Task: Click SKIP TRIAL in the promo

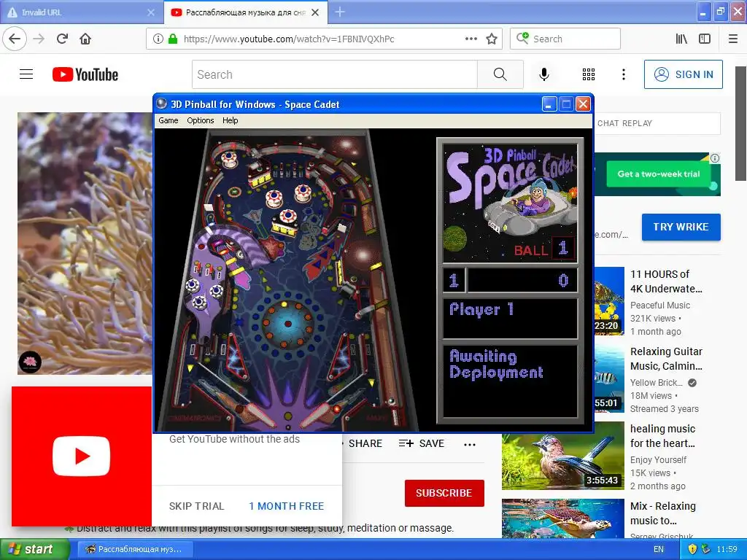Action: [x=196, y=506]
